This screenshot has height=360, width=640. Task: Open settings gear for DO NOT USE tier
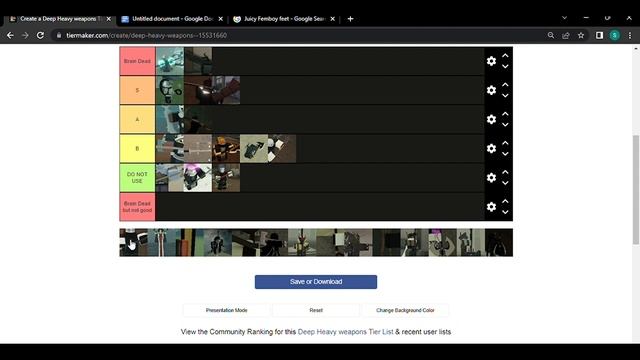[x=491, y=178]
